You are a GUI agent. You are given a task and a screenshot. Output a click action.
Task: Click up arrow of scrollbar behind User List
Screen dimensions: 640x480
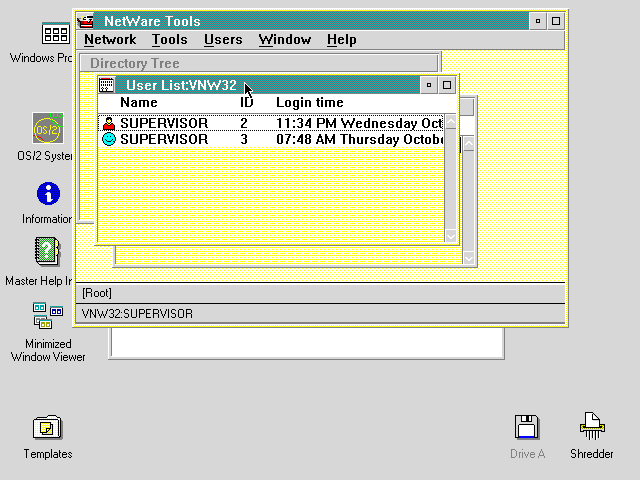[x=469, y=144]
